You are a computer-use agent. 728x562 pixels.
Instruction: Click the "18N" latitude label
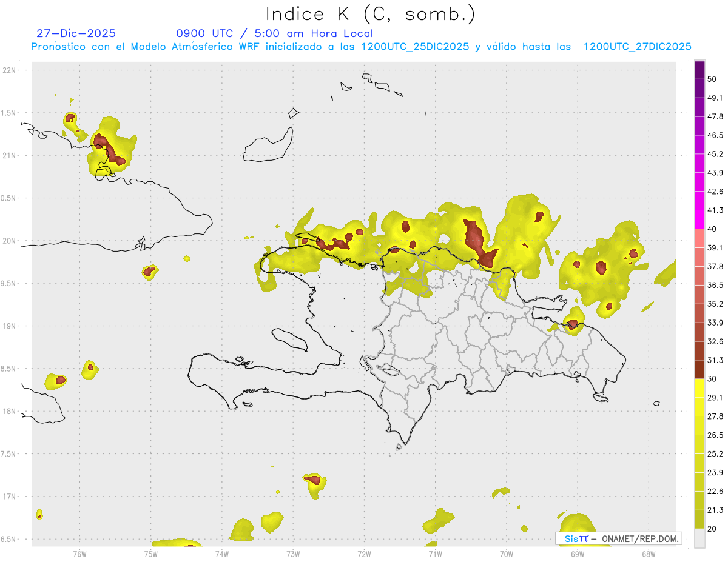point(10,411)
